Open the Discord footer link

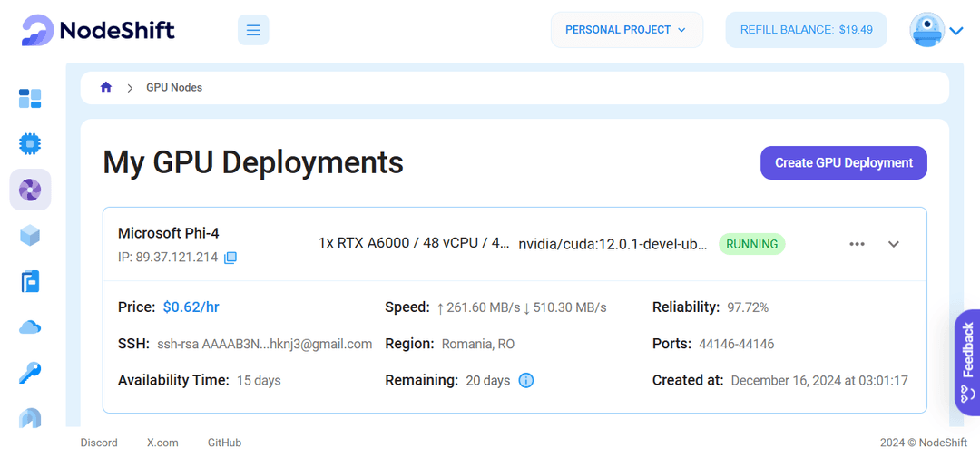(99, 443)
